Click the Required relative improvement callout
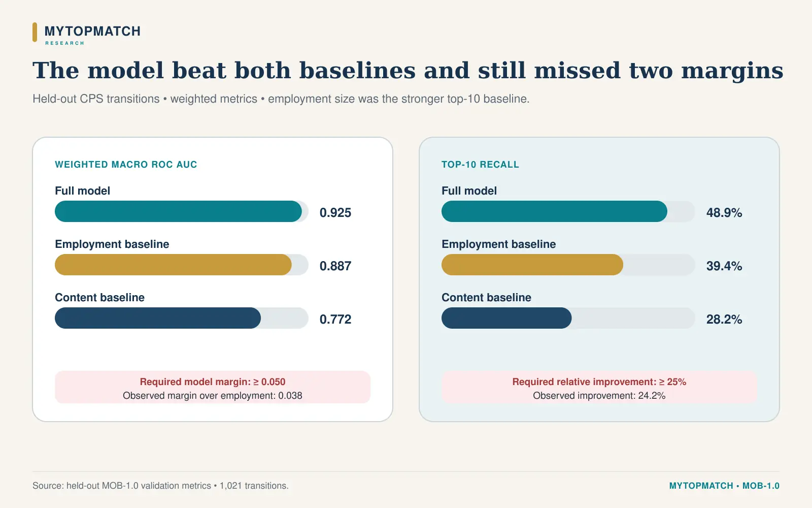The width and height of the screenshot is (812, 508). [x=599, y=387]
